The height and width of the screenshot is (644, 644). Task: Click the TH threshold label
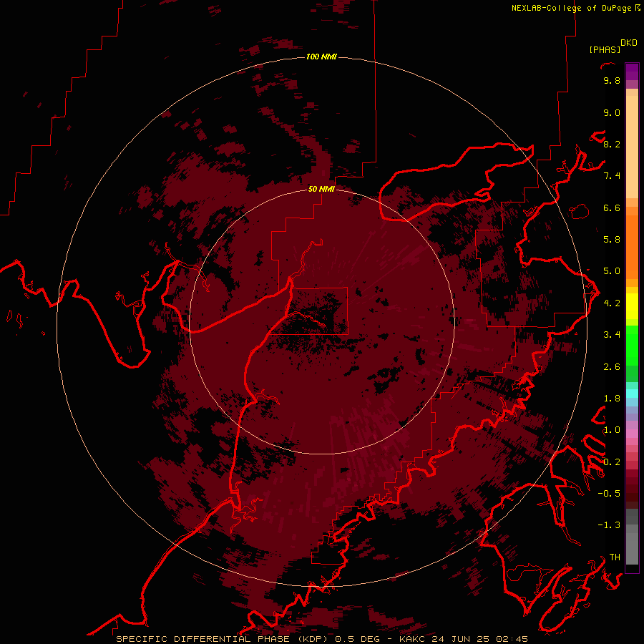pos(615,557)
